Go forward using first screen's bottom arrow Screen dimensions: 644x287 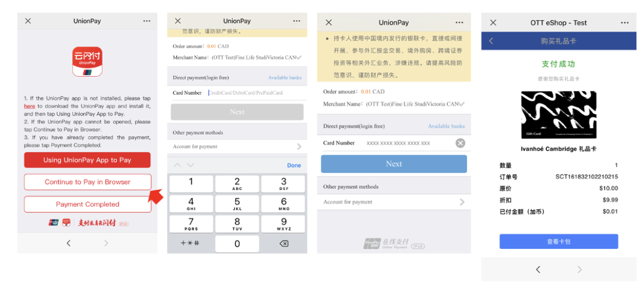[106, 243]
